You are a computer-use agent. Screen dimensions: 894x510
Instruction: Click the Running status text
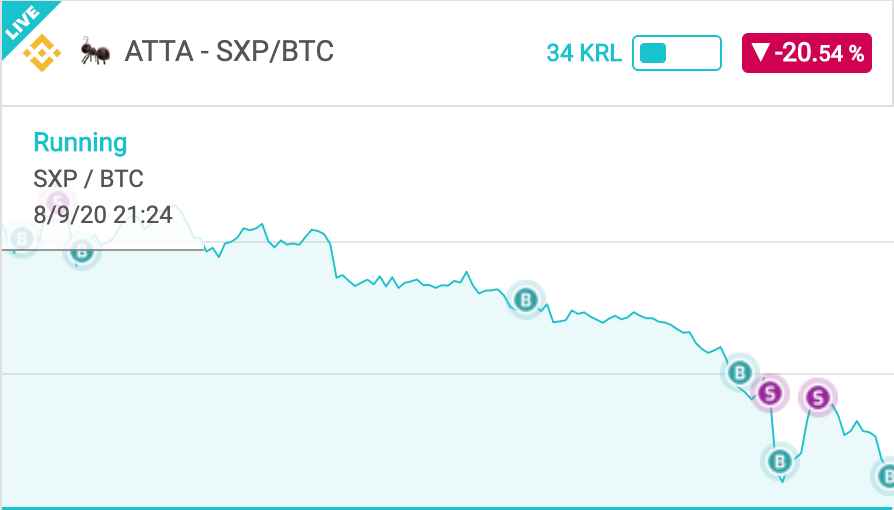click(x=80, y=142)
